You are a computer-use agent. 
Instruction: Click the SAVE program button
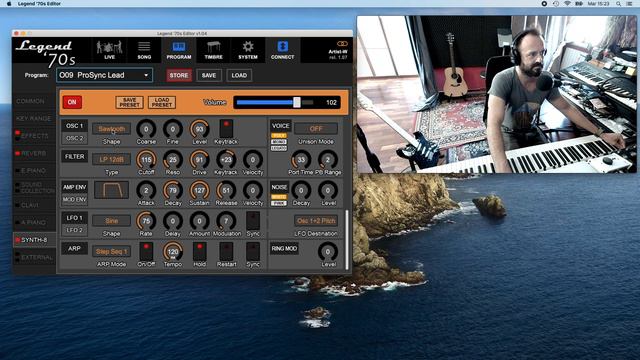(x=209, y=76)
